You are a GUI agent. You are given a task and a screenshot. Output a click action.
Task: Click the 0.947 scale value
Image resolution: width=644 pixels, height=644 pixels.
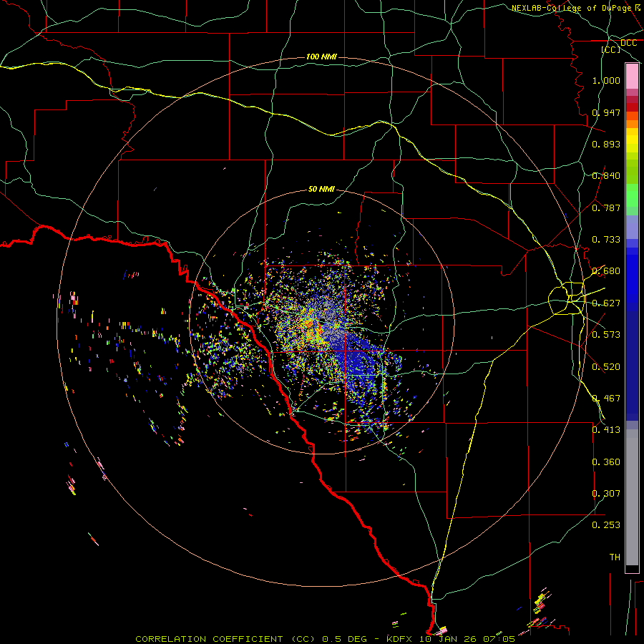pos(606,112)
